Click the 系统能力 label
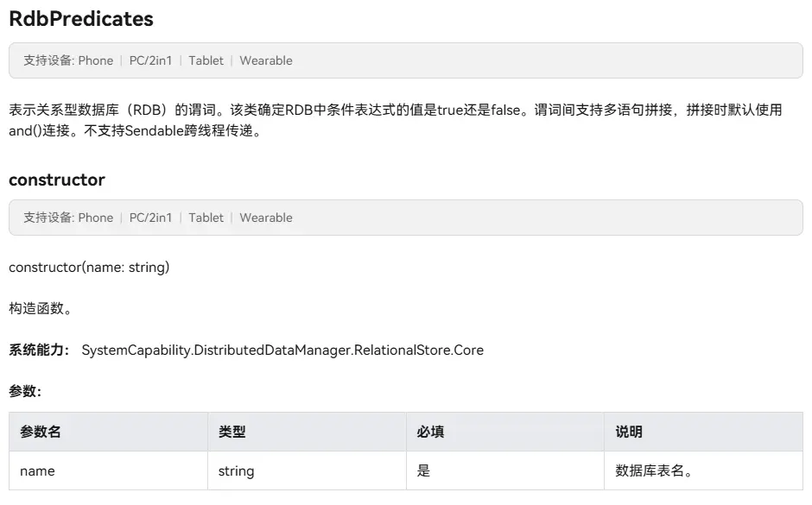 pyautogui.click(x=39, y=350)
